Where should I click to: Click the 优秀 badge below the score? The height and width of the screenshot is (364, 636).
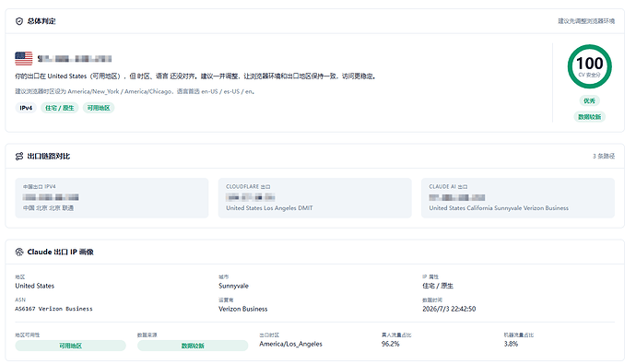coord(589,100)
